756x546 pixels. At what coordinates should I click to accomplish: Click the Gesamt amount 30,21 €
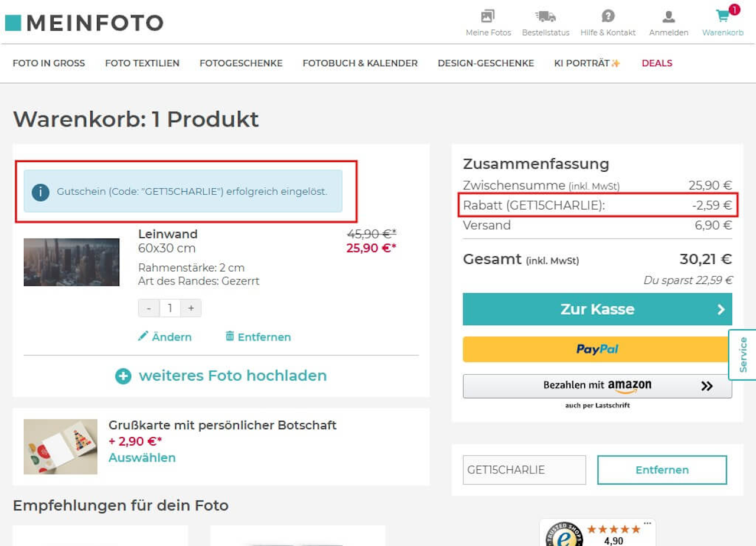tap(706, 259)
